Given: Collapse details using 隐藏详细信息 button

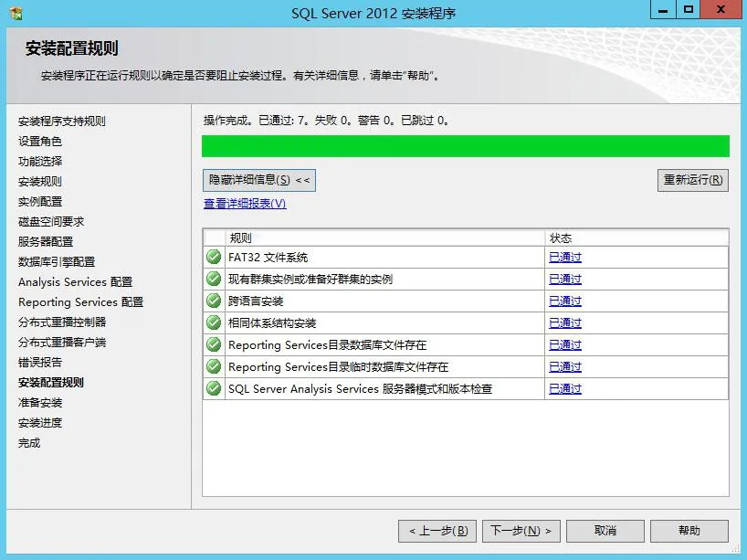Looking at the screenshot, I should tap(261, 180).
